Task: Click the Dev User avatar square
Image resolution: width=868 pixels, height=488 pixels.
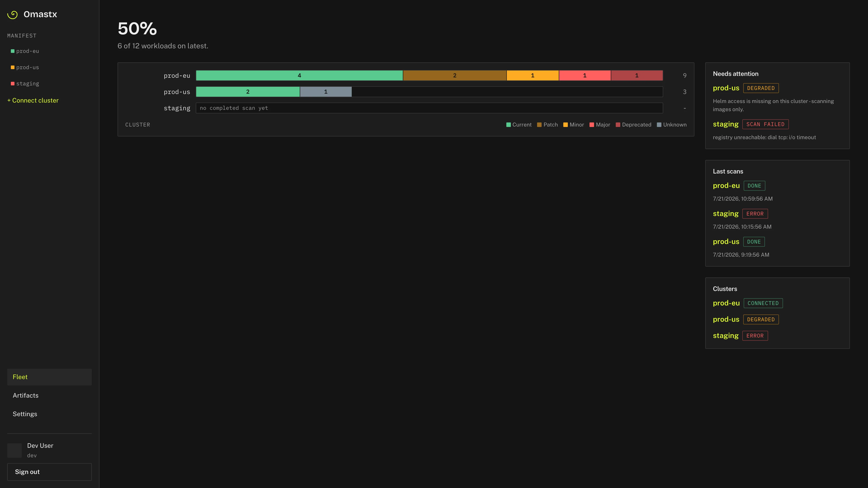Action: point(14,450)
